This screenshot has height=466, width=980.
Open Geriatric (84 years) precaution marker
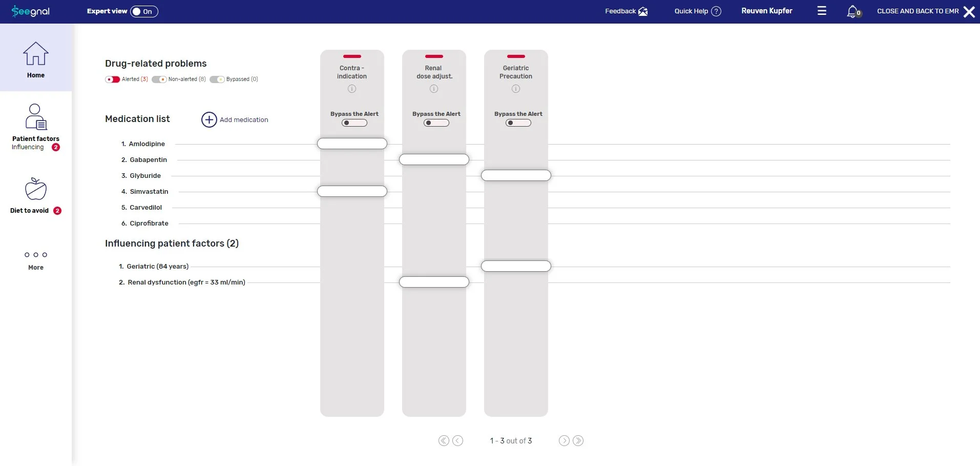(516, 266)
